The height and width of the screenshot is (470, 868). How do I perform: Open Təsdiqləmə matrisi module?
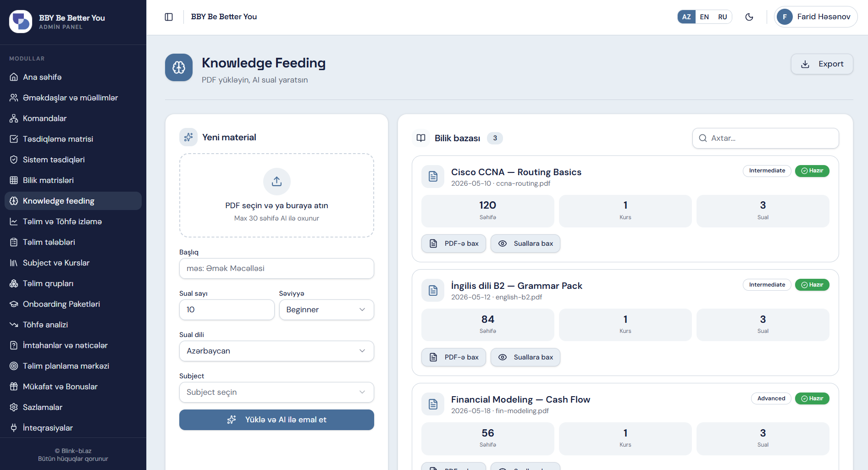click(x=73, y=139)
